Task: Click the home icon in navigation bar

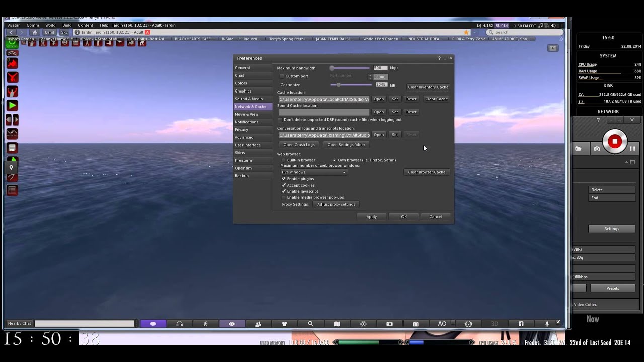Action: [x=35, y=32]
